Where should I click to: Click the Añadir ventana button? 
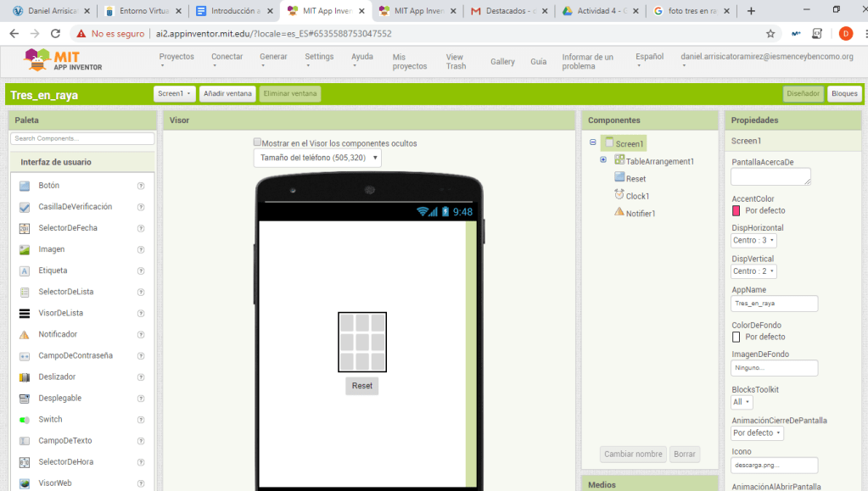coord(228,94)
